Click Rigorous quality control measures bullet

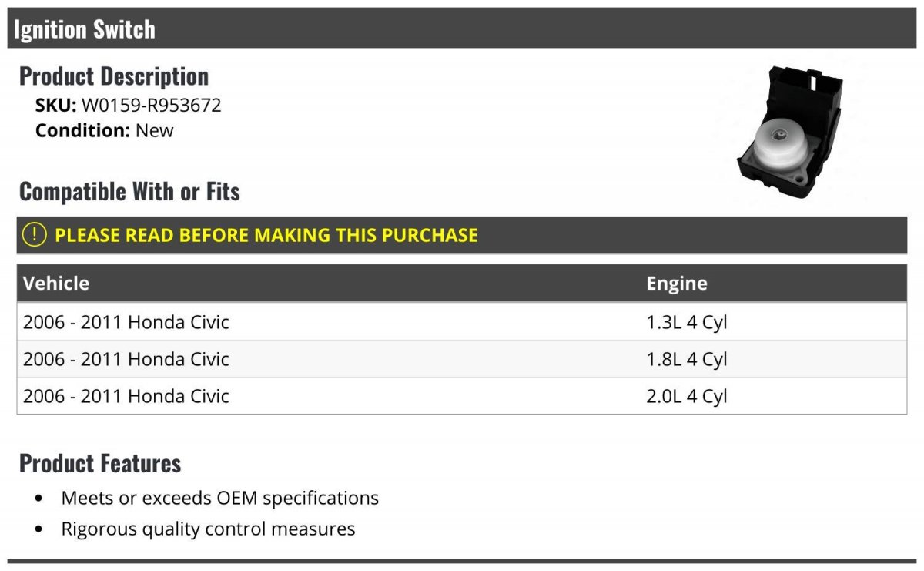click(208, 529)
